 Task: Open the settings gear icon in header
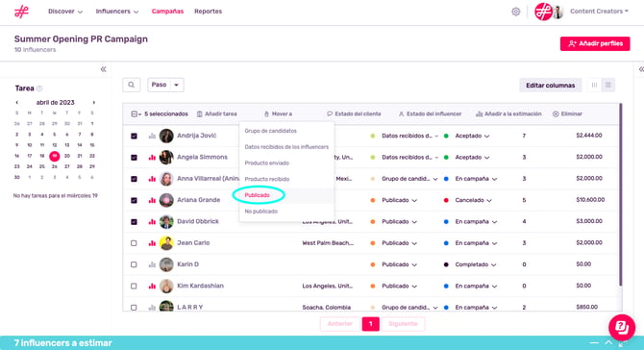pos(516,12)
